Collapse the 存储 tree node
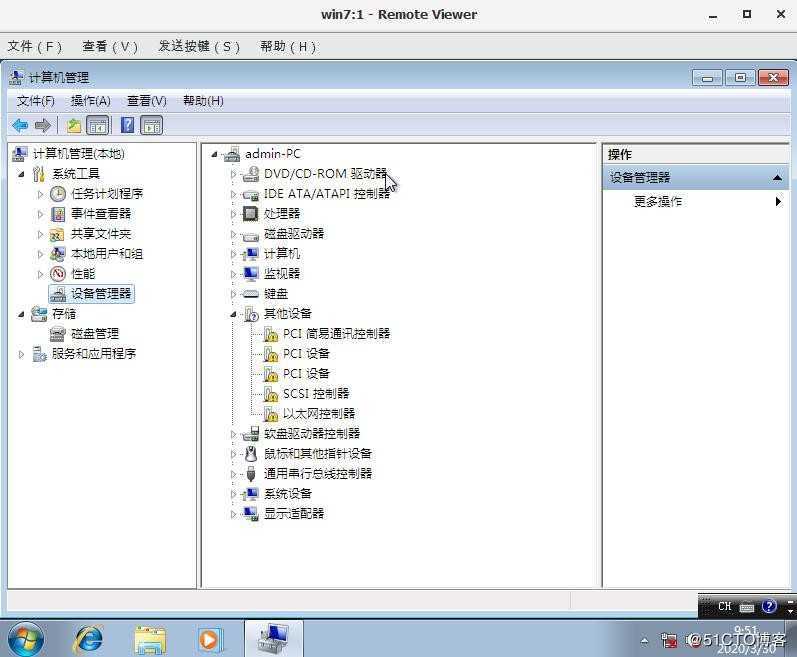 [21, 315]
